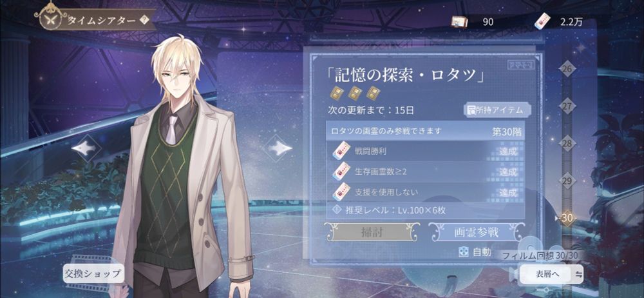This screenshot has width=644, height=298.
Task: Toggle the 自動 auto battle checkbox
Action: [x=464, y=252]
